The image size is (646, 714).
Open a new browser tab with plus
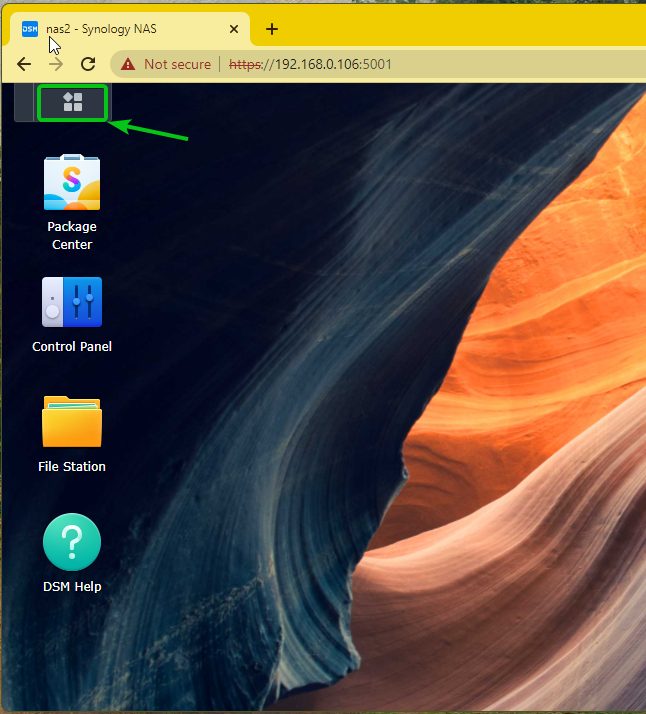272,29
